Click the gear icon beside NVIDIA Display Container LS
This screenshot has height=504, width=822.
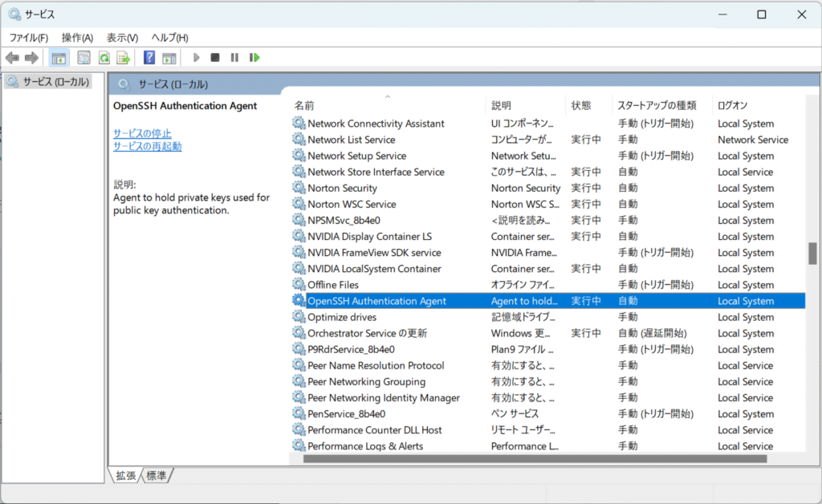tap(299, 236)
